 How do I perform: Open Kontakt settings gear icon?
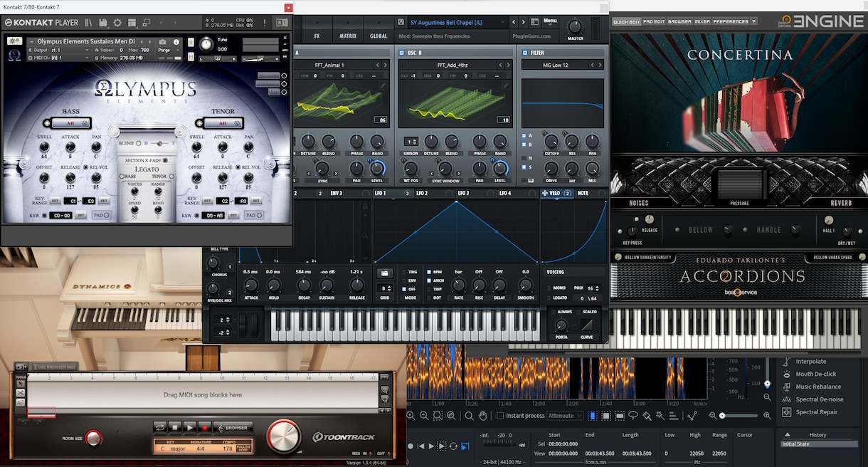pos(118,23)
